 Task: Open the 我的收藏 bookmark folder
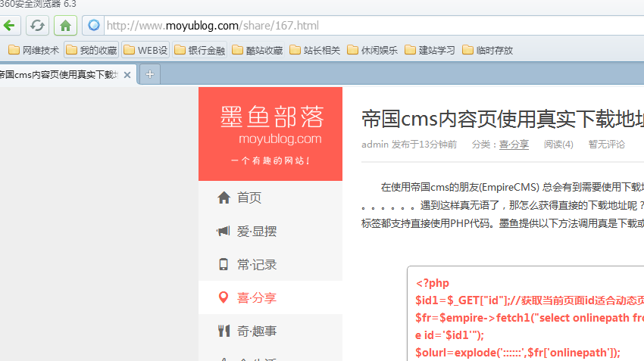[x=91, y=50]
